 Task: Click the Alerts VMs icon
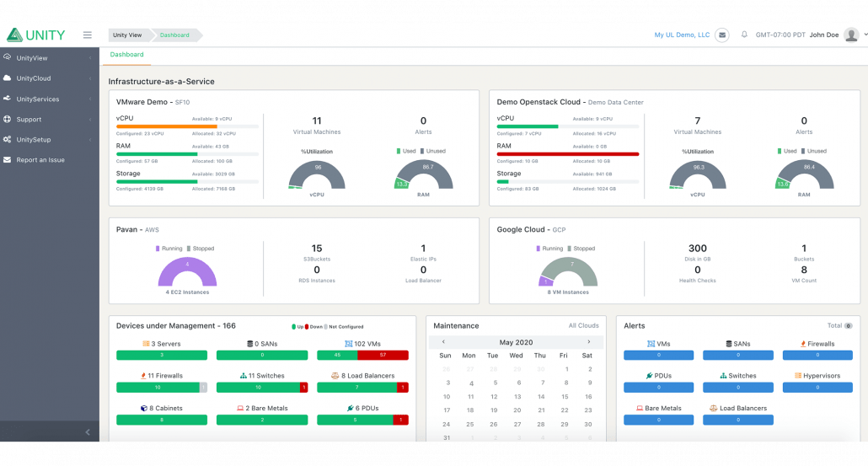651,344
